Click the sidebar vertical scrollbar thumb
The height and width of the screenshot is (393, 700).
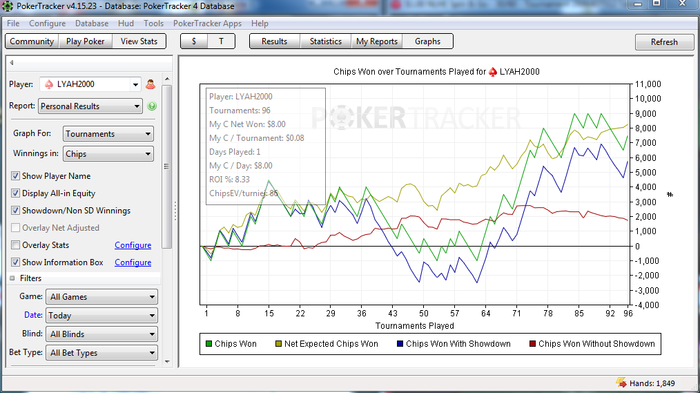tap(167, 167)
